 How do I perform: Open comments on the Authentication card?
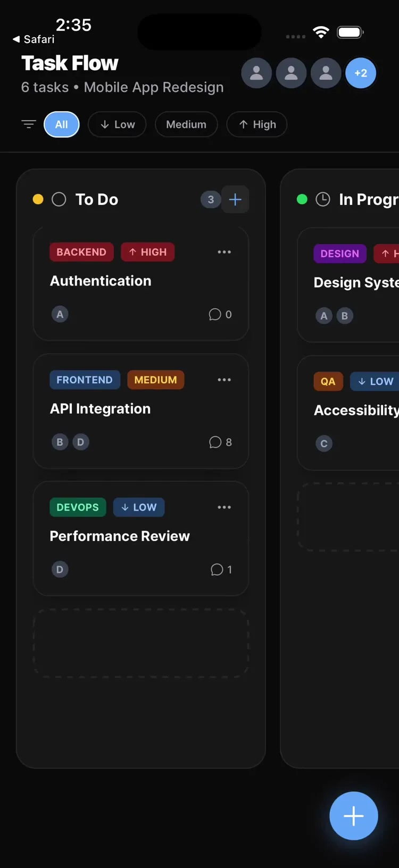click(x=220, y=314)
